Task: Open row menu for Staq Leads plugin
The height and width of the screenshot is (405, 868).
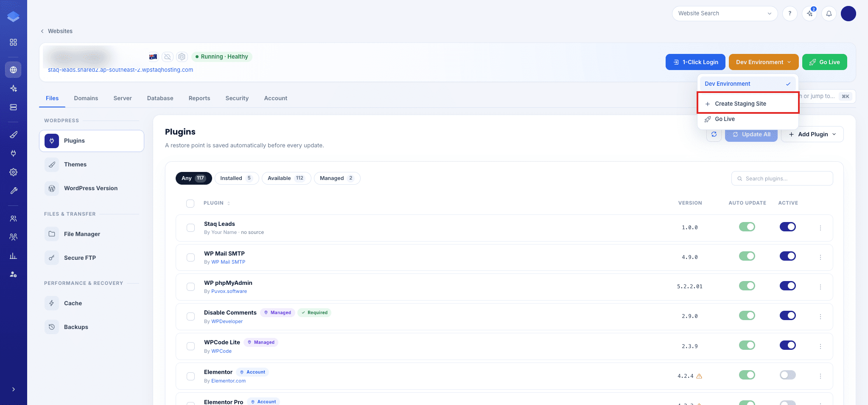Action: coord(820,228)
